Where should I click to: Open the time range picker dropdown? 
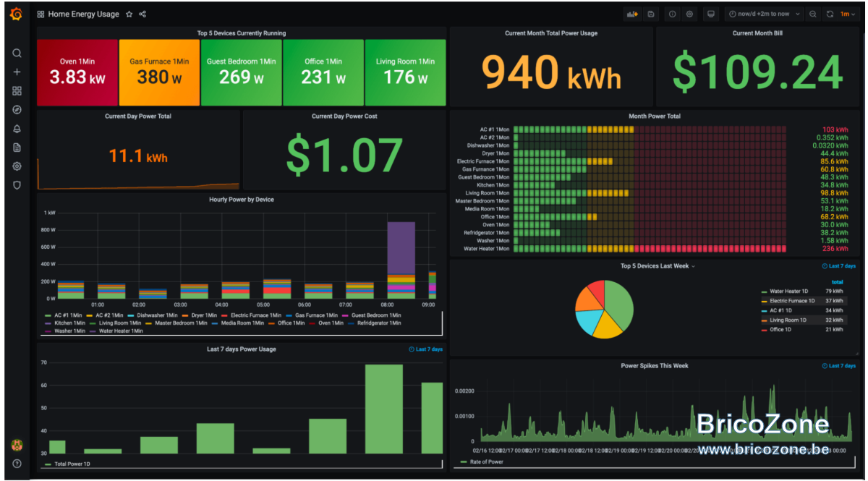click(766, 14)
